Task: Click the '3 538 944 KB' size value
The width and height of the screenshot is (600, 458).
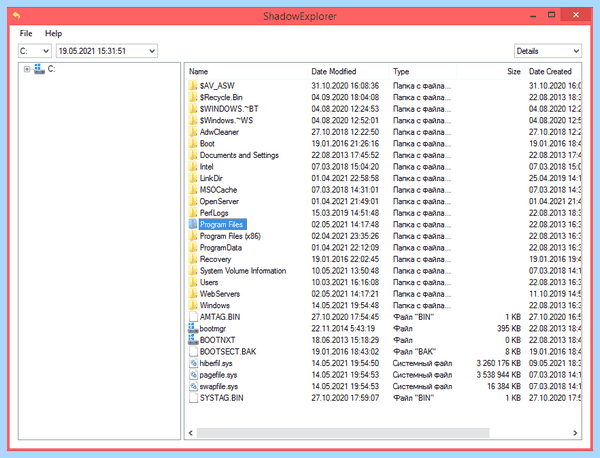Action: [x=498, y=375]
